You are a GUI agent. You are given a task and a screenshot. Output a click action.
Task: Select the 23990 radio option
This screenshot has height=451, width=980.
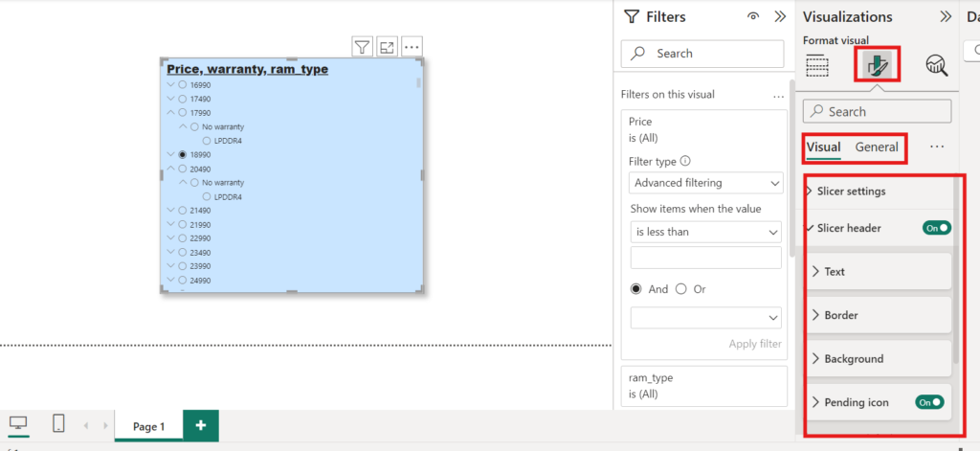point(182,266)
